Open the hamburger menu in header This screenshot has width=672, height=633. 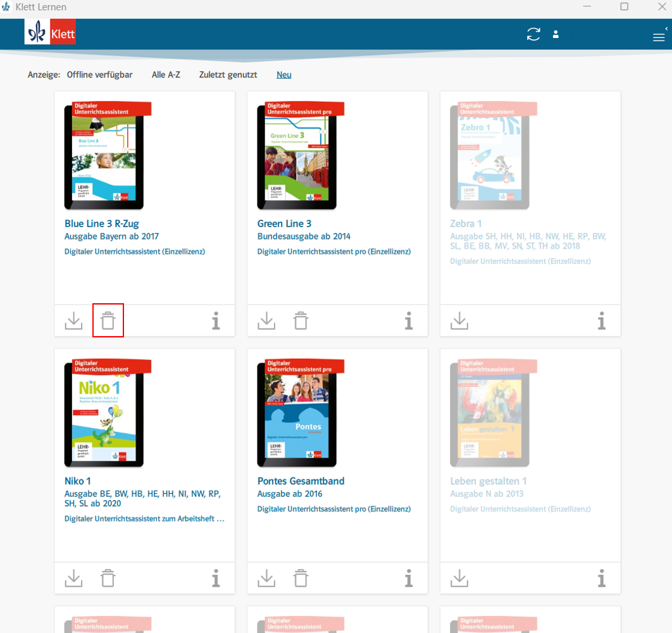(659, 37)
